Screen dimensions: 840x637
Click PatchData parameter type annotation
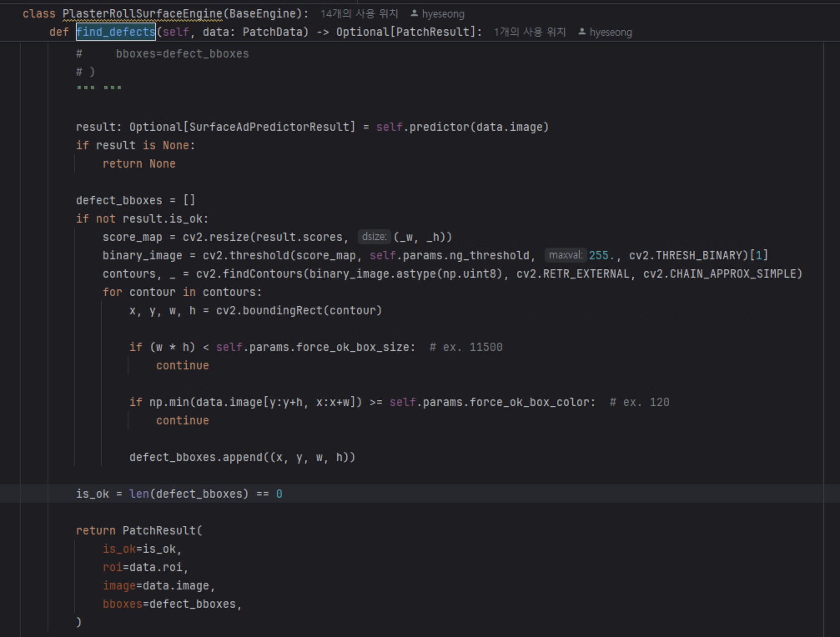pos(272,32)
